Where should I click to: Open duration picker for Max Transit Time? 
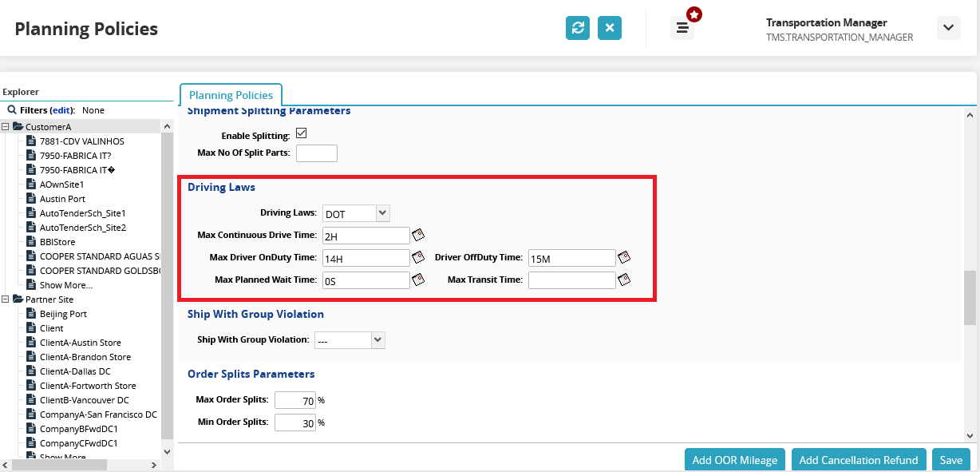[x=624, y=280]
